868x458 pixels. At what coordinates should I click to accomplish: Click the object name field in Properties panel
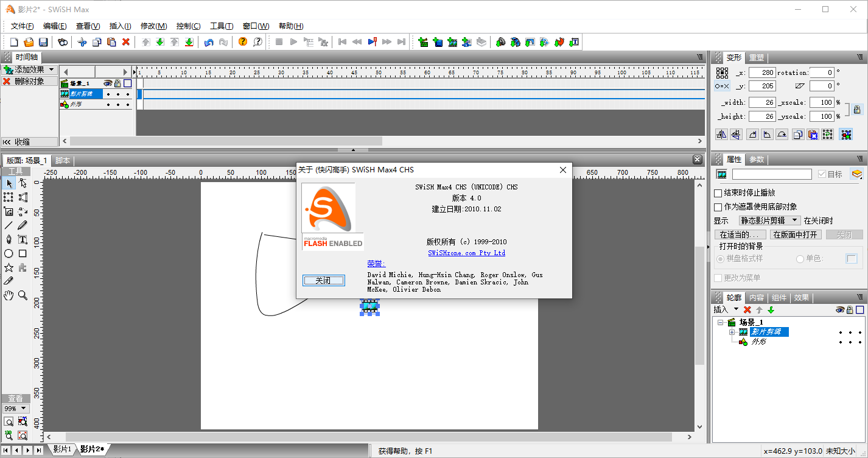click(772, 174)
